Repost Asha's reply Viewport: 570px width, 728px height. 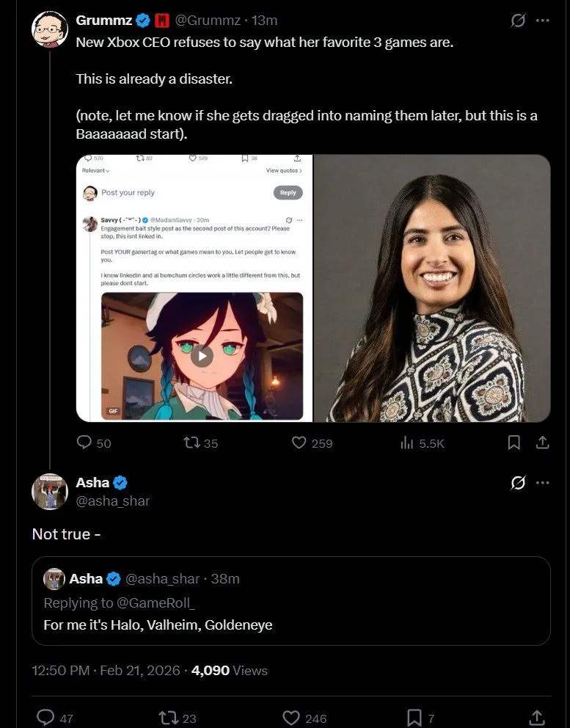tap(168, 717)
